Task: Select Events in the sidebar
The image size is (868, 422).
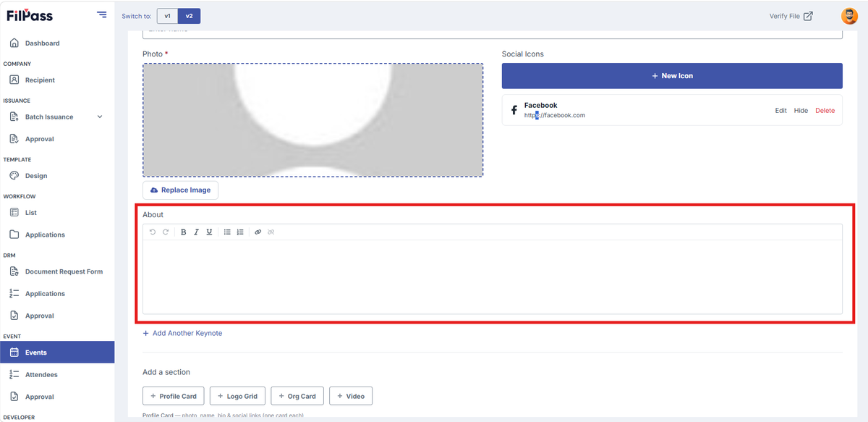Action: click(57, 353)
